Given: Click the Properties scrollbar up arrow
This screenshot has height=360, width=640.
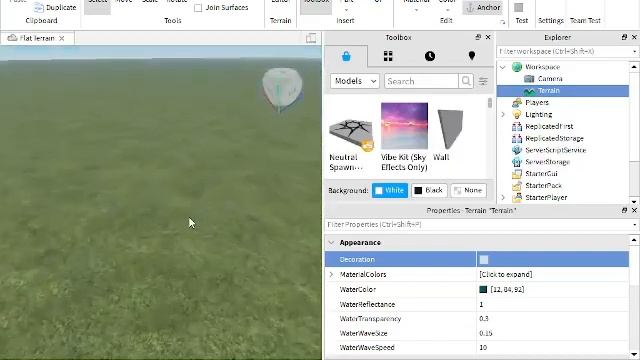Looking at the screenshot, I should click(x=634, y=240).
